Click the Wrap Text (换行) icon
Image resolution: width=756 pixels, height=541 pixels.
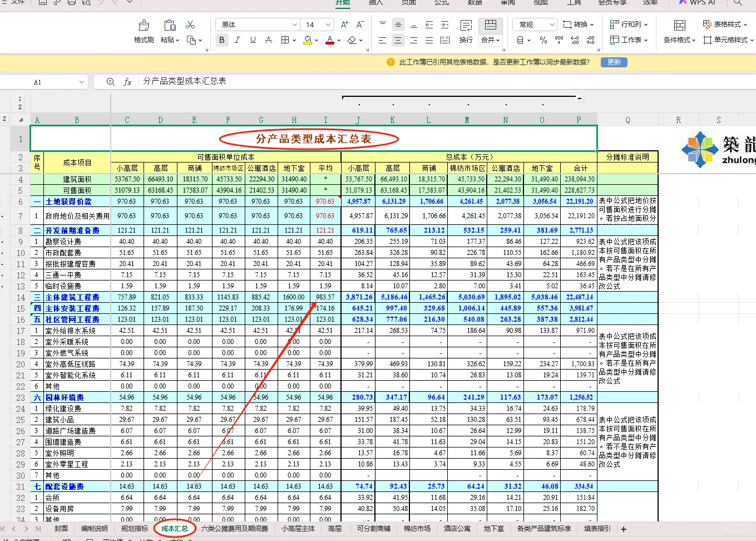[x=466, y=26]
